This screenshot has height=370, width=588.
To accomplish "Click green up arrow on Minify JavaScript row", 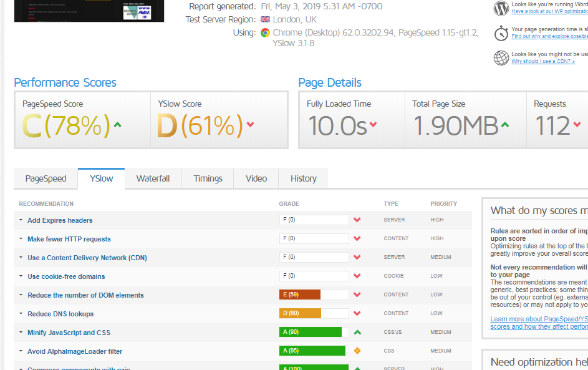I will tap(357, 333).
